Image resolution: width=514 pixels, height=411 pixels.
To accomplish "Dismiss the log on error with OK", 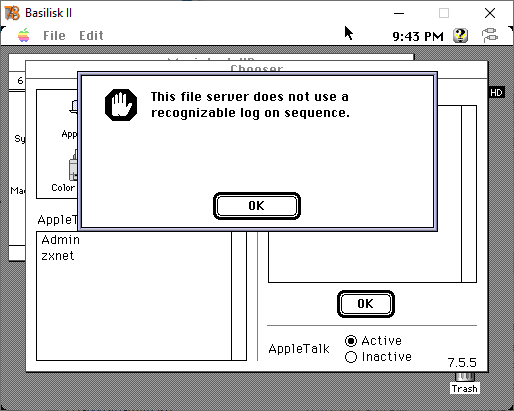I will (257, 206).
